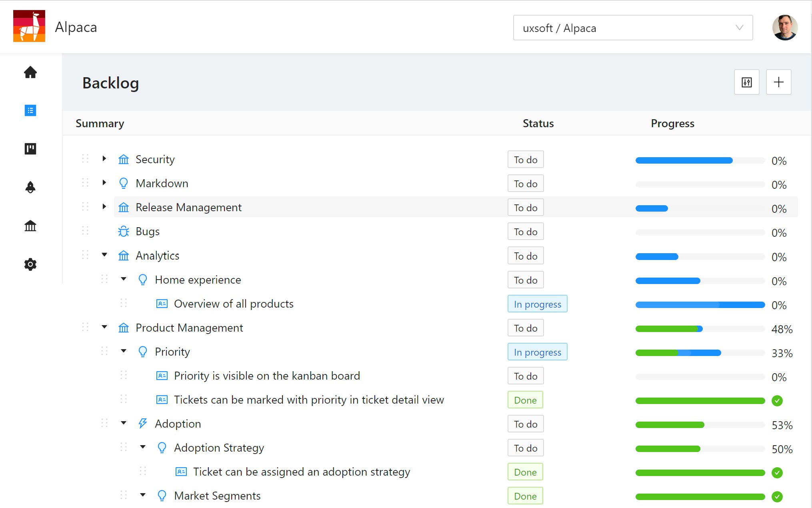Open the uxsoft / Alpaca project dropdown

tap(632, 28)
